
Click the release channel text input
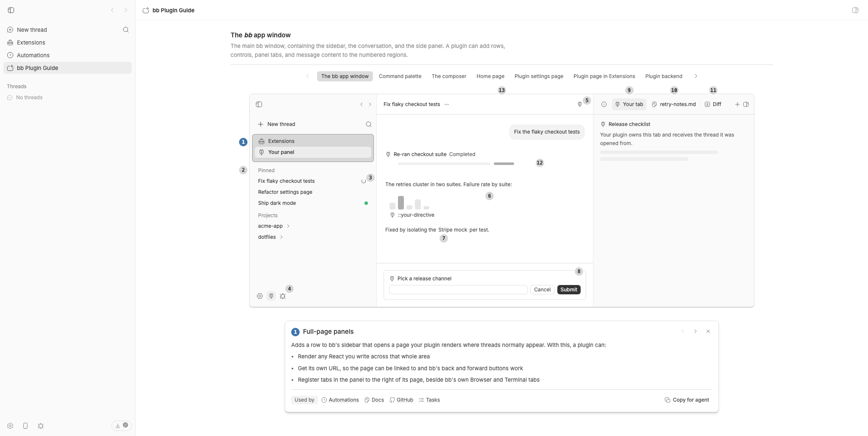pyautogui.click(x=458, y=290)
